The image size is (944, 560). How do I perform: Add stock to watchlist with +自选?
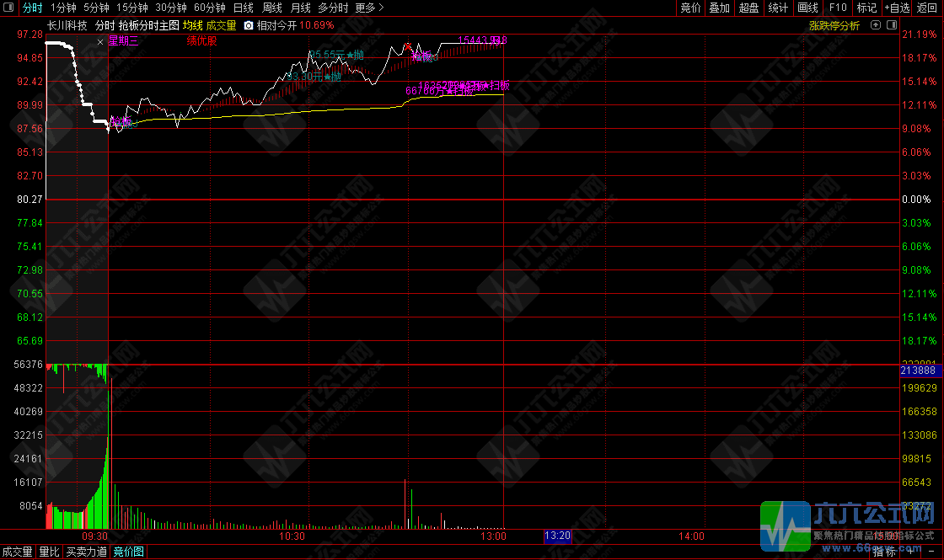(897, 8)
